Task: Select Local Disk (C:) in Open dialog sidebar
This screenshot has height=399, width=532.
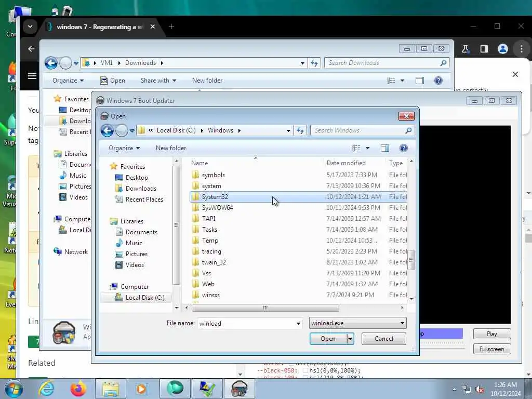Action: (x=144, y=298)
